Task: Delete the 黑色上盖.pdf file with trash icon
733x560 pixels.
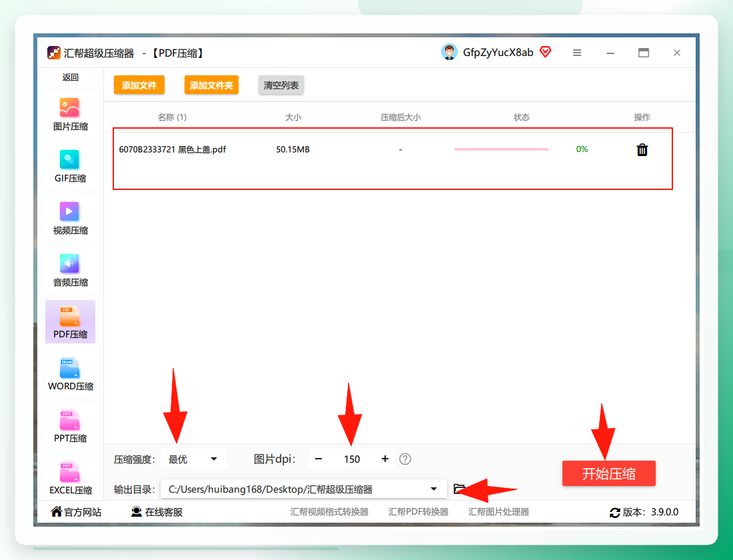Action: point(642,150)
